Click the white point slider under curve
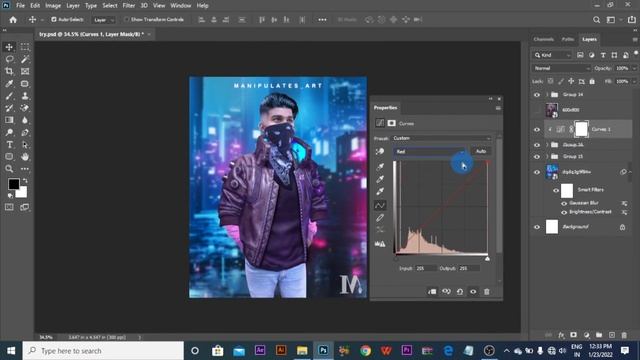 pos(487,259)
